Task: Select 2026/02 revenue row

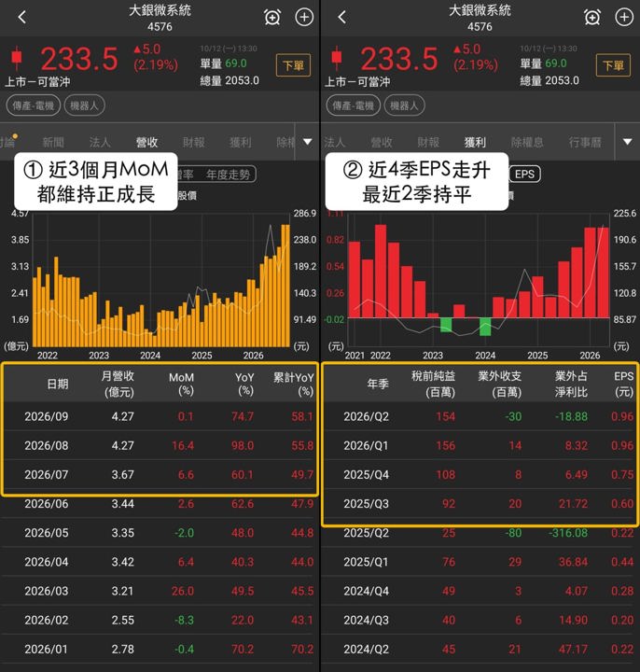Action: [160, 620]
